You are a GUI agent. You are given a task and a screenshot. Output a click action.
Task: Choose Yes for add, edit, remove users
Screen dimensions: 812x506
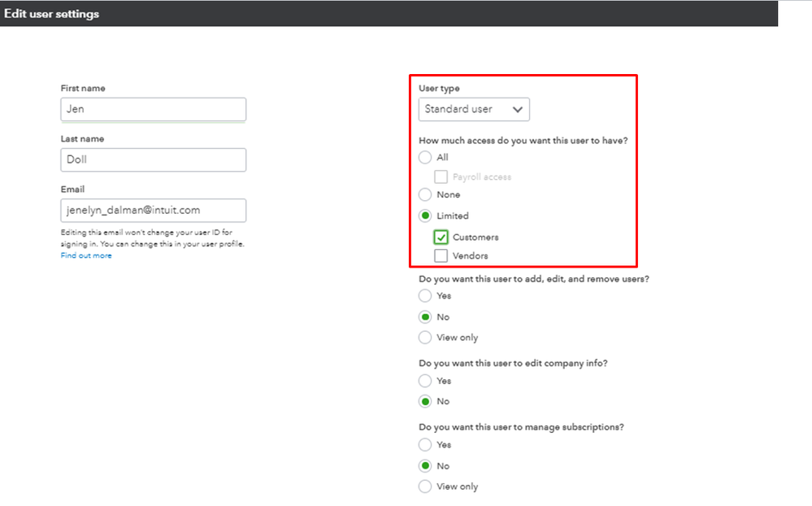click(x=425, y=296)
